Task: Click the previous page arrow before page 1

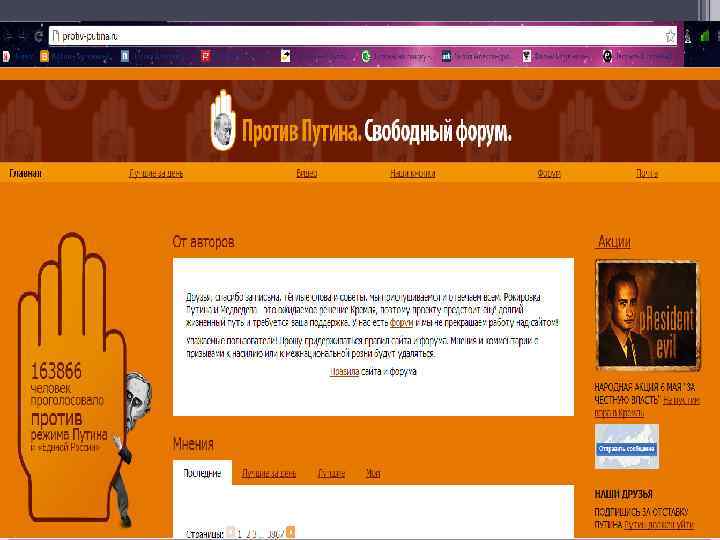Action: (231, 533)
